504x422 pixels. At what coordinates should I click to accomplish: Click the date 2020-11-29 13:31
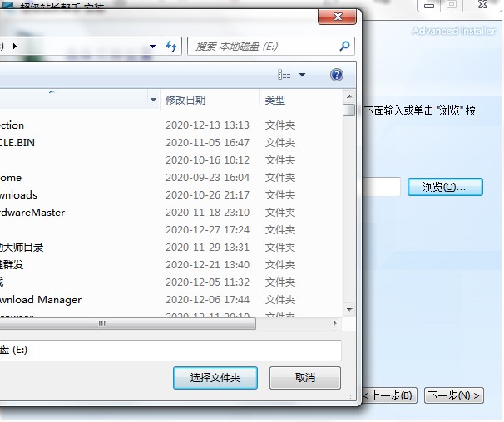point(207,247)
